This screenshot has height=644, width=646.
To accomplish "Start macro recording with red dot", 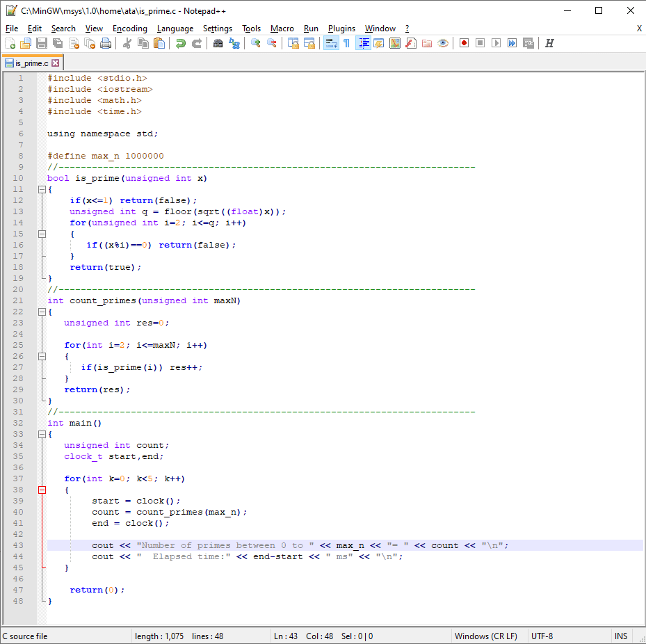I will coord(464,43).
